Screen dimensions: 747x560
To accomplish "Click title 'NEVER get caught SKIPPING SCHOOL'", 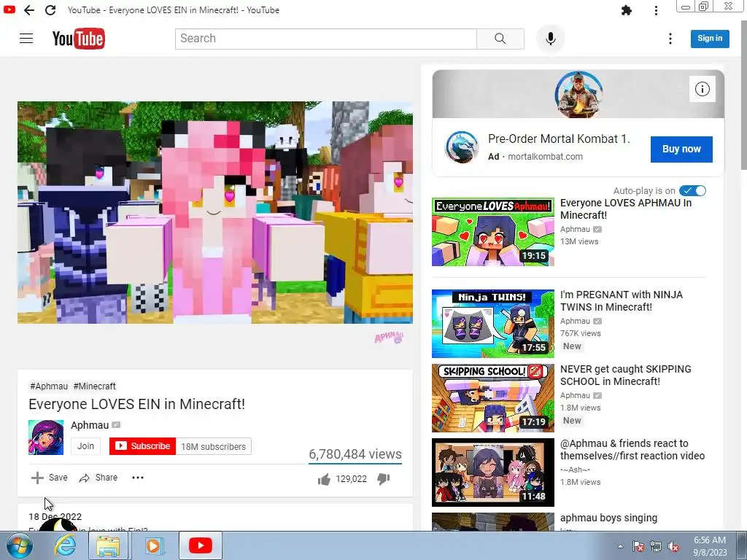I will [625, 376].
